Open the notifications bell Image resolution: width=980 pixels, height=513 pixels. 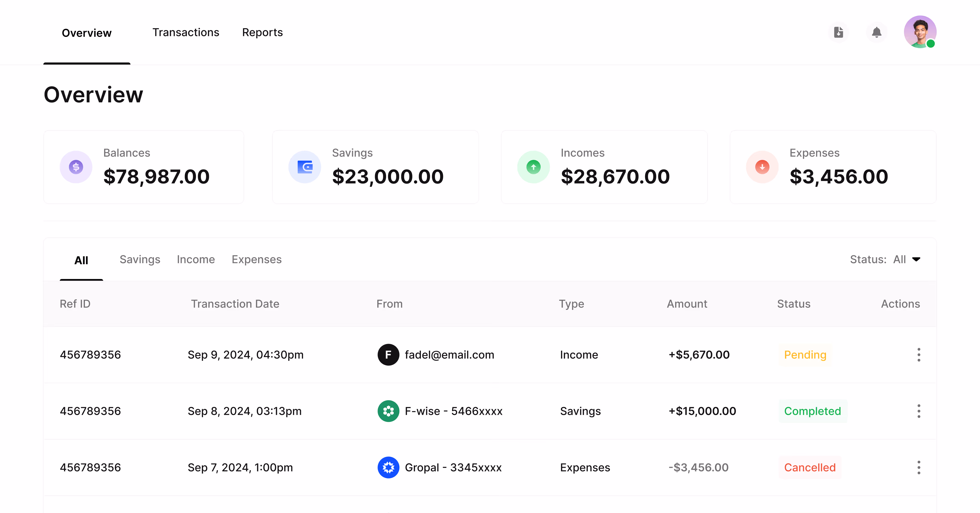[876, 32]
